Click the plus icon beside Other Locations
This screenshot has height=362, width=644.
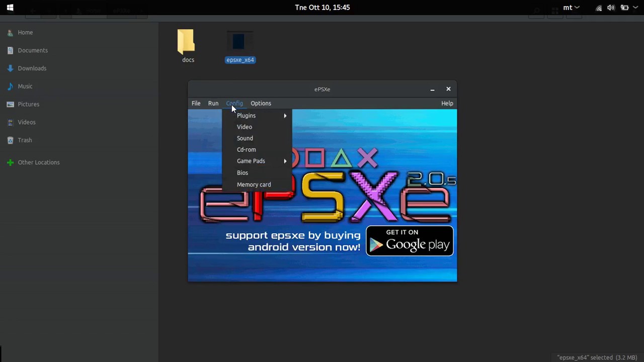[10, 162]
